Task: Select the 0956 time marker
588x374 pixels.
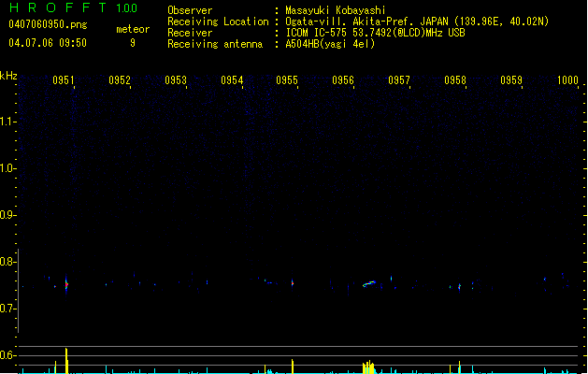Action: 343,79
